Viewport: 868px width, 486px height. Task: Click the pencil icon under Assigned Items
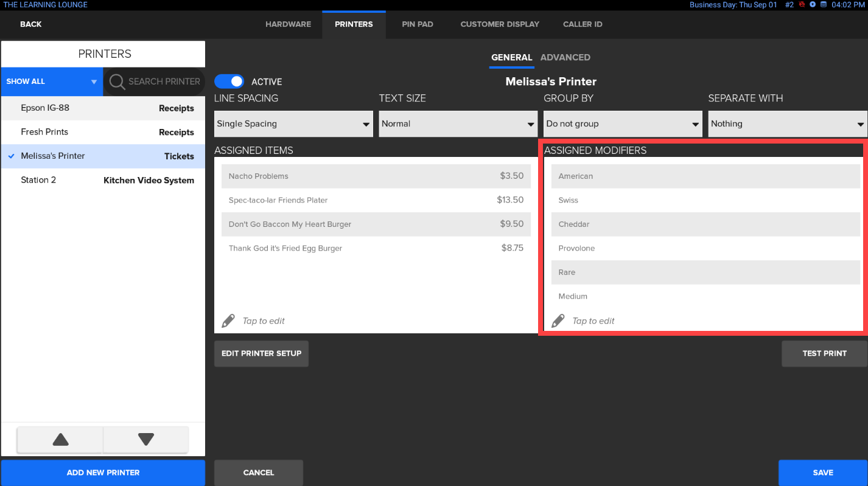pyautogui.click(x=228, y=321)
